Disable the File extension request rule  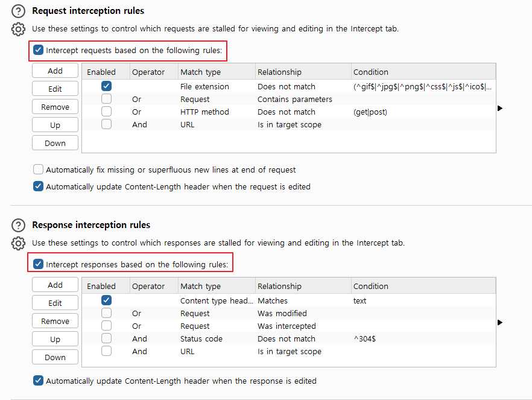click(x=106, y=86)
